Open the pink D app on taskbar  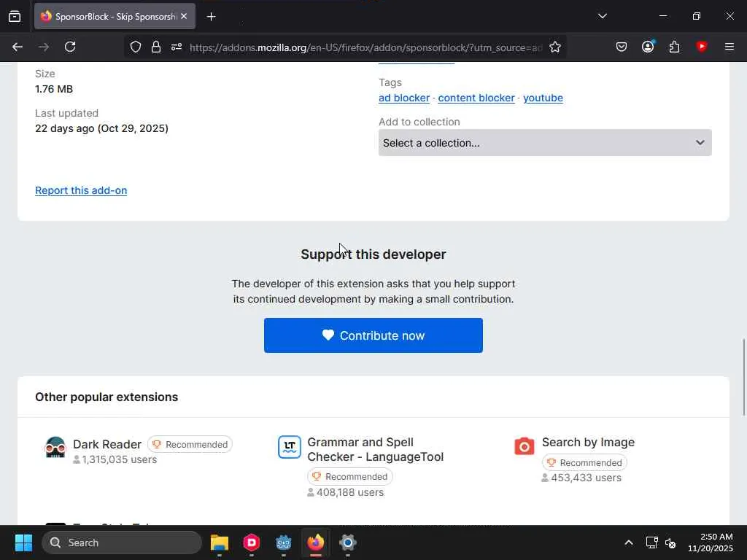(x=252, y=542)
